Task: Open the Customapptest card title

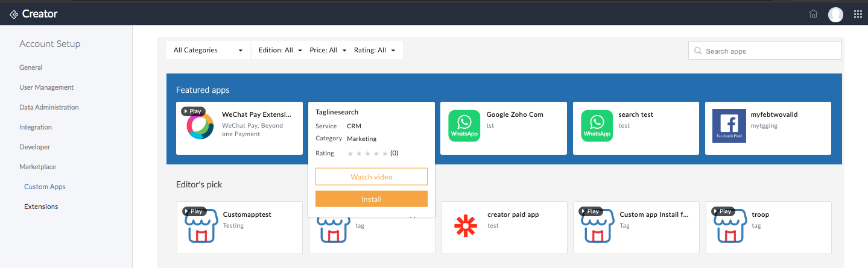Action: coord(247,214)
